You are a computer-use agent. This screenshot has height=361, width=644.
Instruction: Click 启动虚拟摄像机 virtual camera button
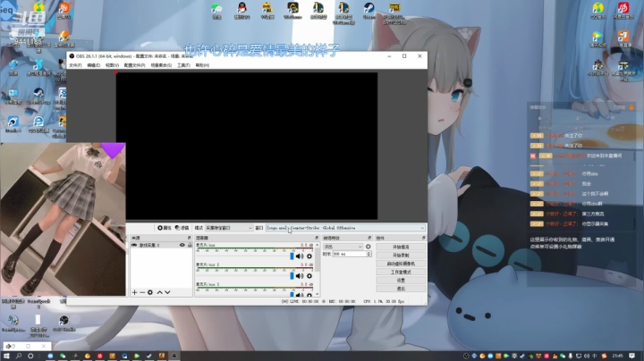pyautogui.click(x=401, y=264)
